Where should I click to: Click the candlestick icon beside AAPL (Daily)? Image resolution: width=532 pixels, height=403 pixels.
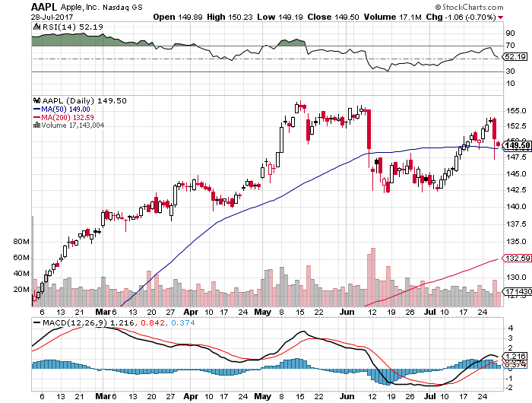click(x=36, y=100)
